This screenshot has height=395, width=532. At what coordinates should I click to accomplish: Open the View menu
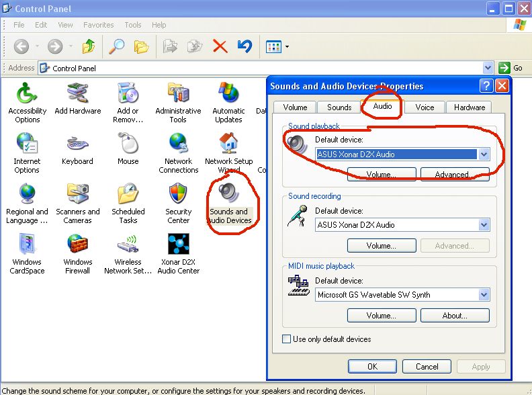click(65, 25)
